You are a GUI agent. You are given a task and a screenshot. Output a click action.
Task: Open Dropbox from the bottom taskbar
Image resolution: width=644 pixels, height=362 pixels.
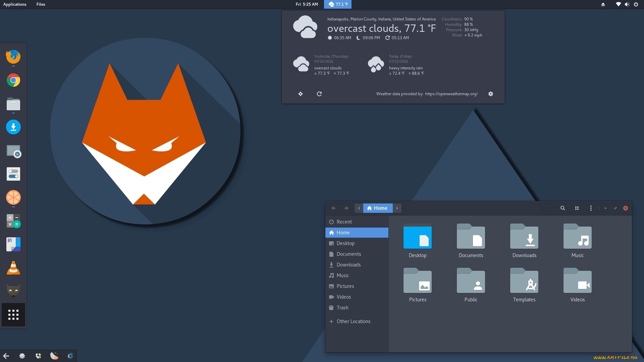tap(38, 356)
